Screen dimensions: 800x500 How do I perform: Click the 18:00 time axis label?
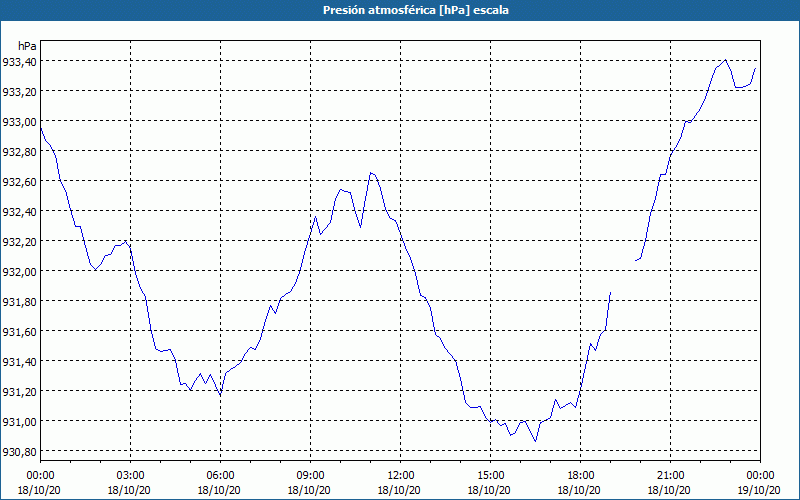click(581, 476)
